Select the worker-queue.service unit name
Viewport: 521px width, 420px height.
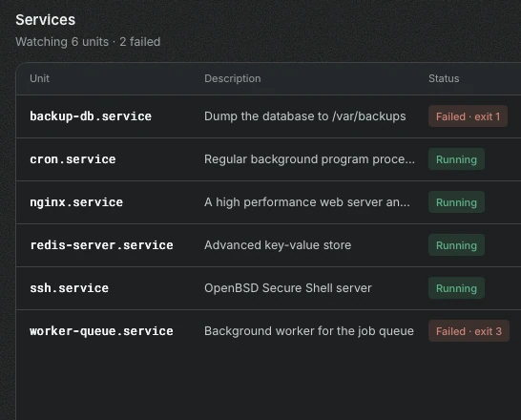[101, 331]
